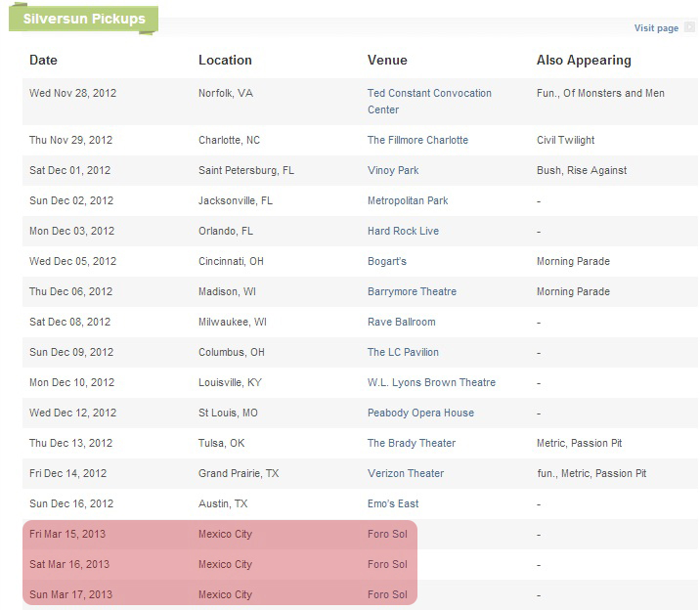The image size is (700, 610).
Task: Open W.L. Lyons Brown Theatre link
Action: pos(431,382)
